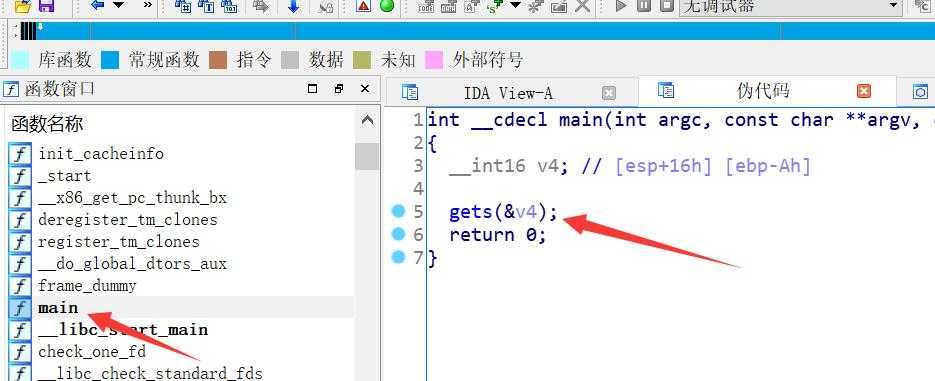
Task: Toggle breakpoint dot at line 5
Action: pos(398,211)
